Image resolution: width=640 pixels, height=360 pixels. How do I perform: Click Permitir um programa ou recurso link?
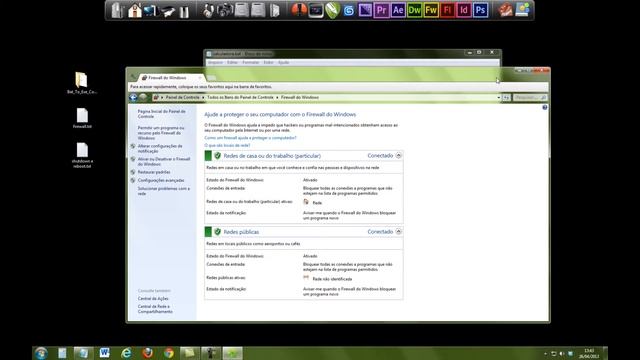161,133
